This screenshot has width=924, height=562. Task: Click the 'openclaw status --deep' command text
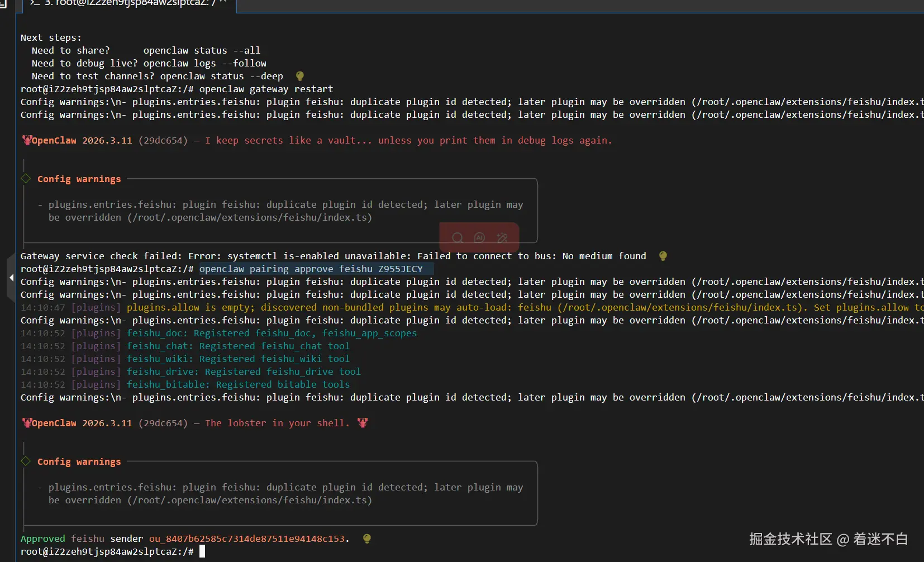click(x=221, y=76)
